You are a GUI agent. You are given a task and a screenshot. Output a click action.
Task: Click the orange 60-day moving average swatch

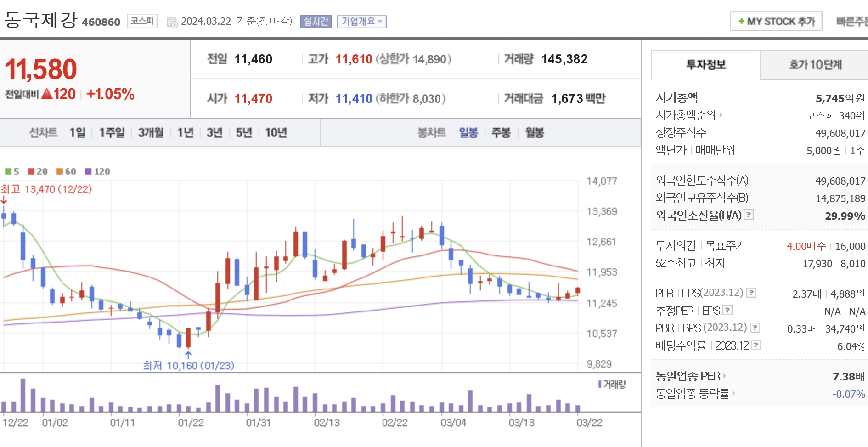click(60, 171)
